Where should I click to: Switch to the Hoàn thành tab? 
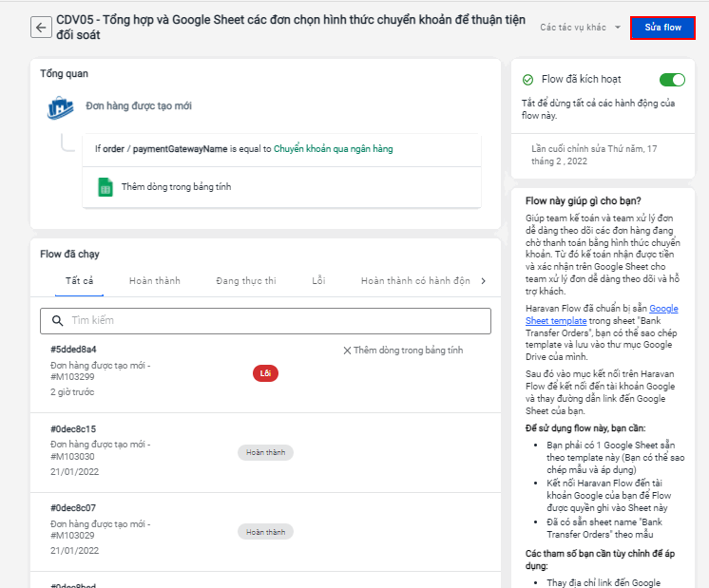coord(155,281)
